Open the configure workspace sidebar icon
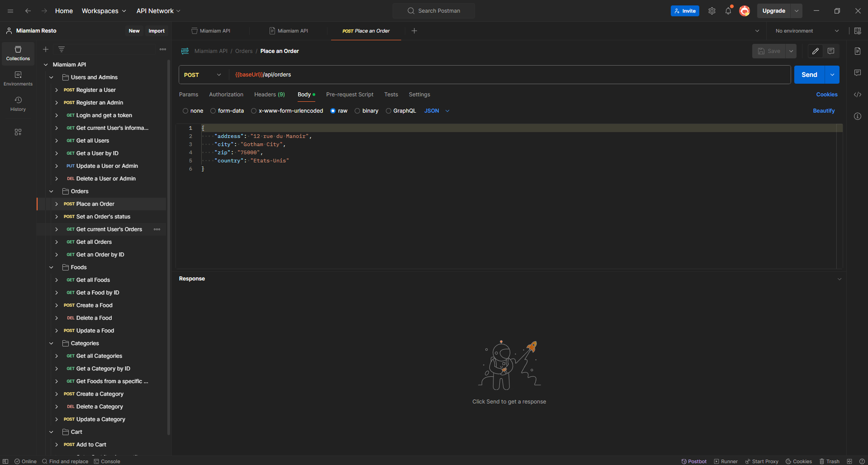The image size is (868, 465). pyautogui.click(x=18, y=132)
